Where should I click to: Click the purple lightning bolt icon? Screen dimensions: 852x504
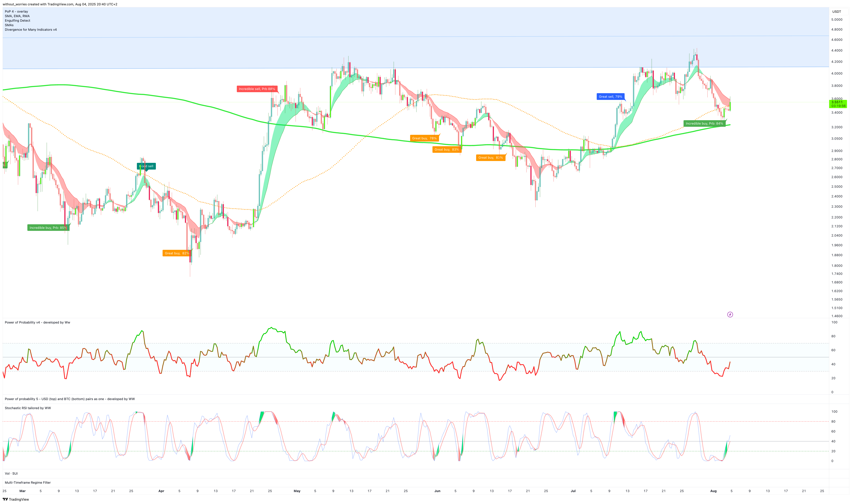click(x=730, y=314)
